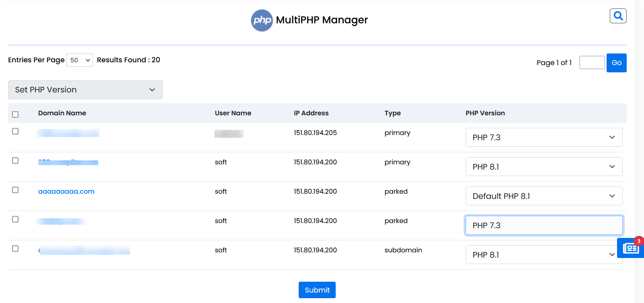Click the focused PHP 7.3 parked domain selector
This screenshot has height=303, width=644.
544,225
